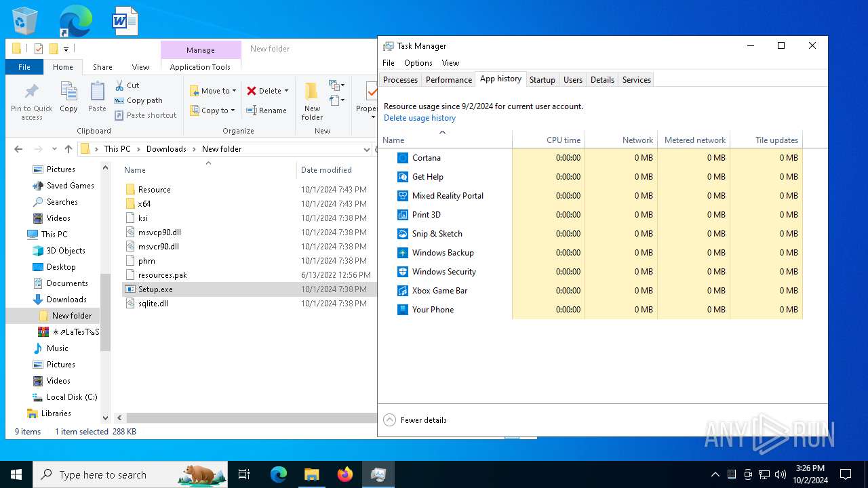Click the Mixed Reality Portal icon

[x=402, y=196]
